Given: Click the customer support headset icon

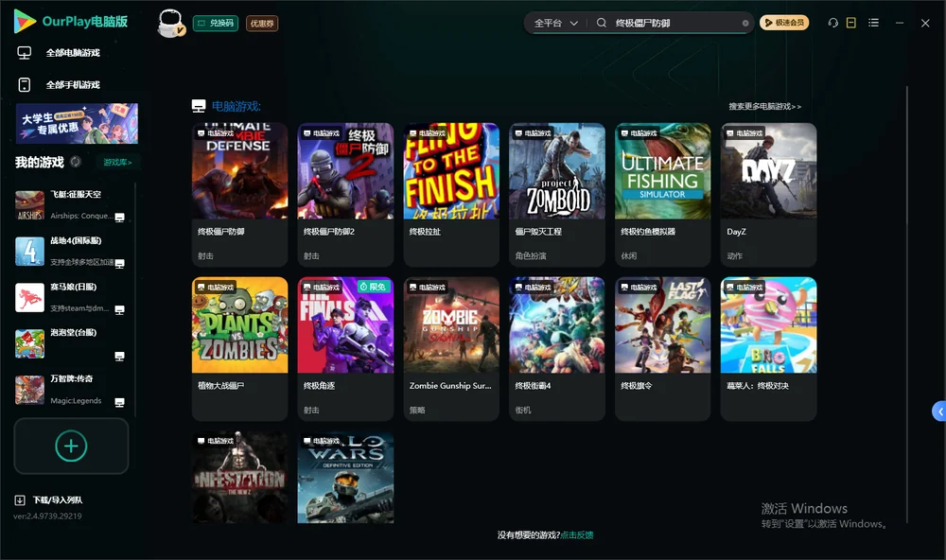Looking at the screenshot, I should pos(833,23).
